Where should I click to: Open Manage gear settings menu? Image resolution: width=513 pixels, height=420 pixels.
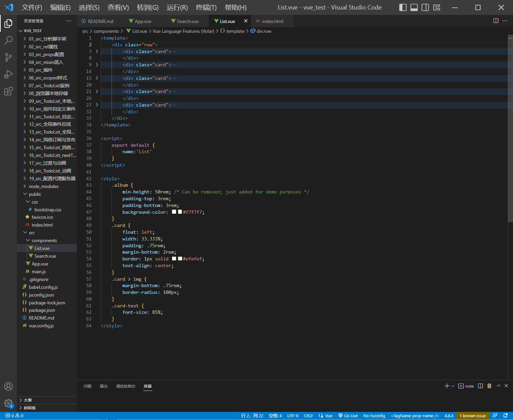pos(8,403)
